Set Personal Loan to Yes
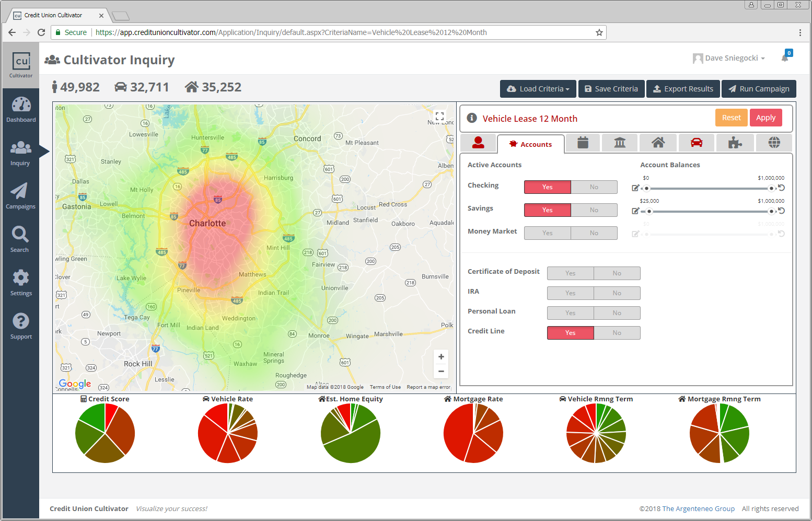Image resolution: width=812 pixels, height=521 pixels. click(571, 313)
